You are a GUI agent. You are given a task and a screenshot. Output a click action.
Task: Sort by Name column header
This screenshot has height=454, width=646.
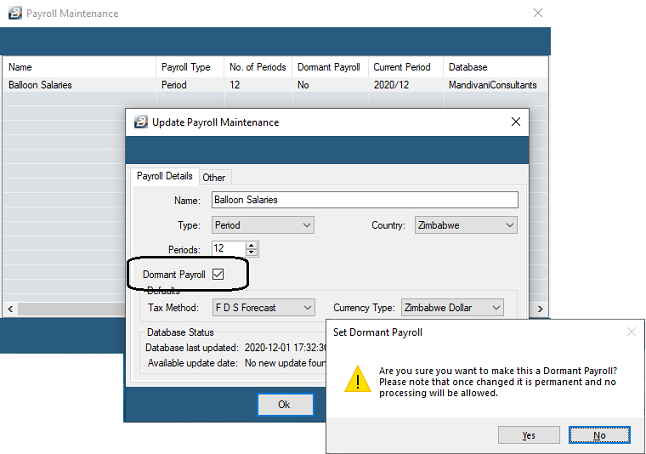pyautogui.click(x=80, y=67)
